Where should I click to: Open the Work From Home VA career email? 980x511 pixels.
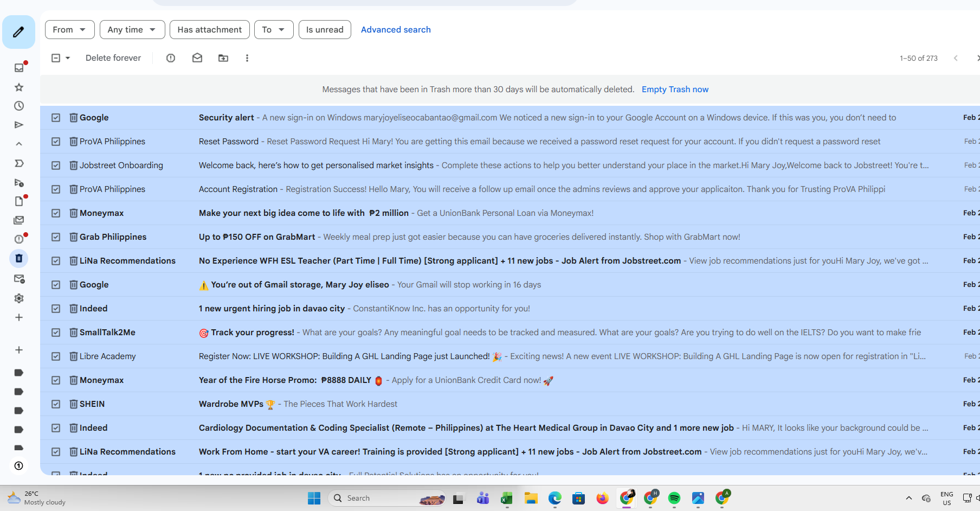pos(510,452)
